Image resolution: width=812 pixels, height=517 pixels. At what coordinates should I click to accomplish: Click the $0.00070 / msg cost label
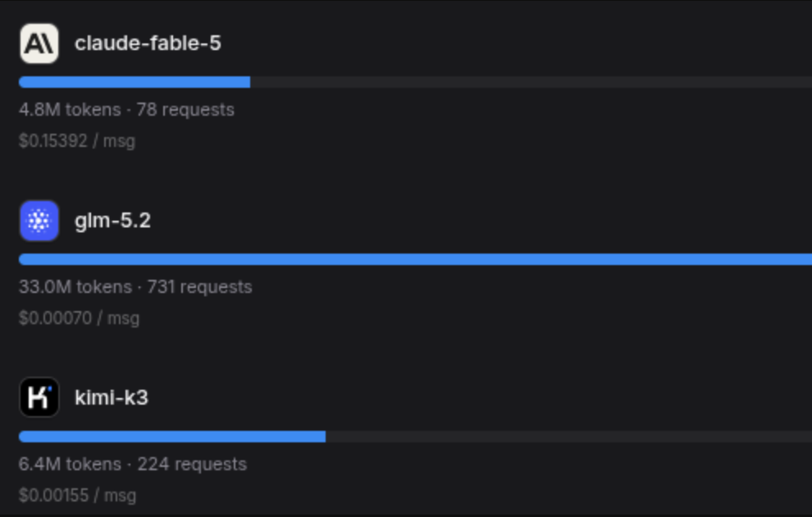tap(80, 318)
